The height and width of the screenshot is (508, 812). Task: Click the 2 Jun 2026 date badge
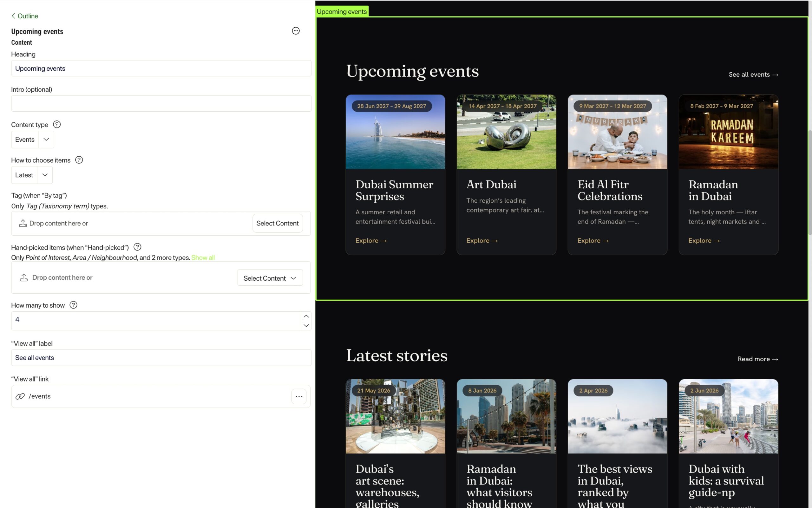[x=704, y=391]
